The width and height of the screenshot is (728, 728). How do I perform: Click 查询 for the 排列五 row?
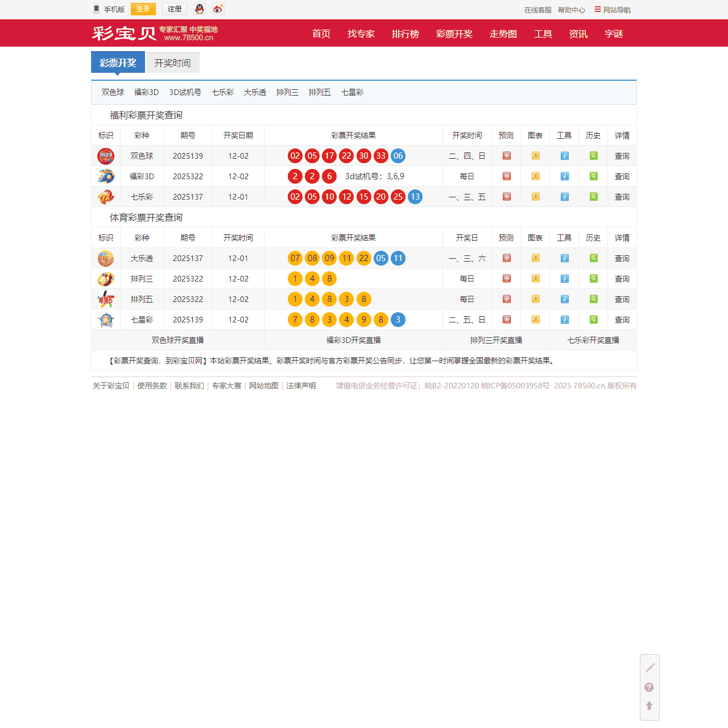point(622,299)
